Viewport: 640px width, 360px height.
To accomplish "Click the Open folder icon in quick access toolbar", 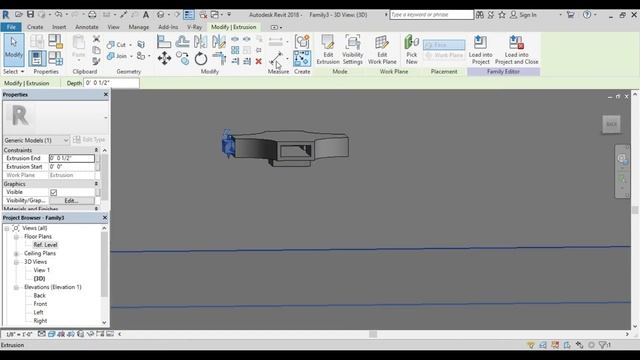I will pos(19,15).
